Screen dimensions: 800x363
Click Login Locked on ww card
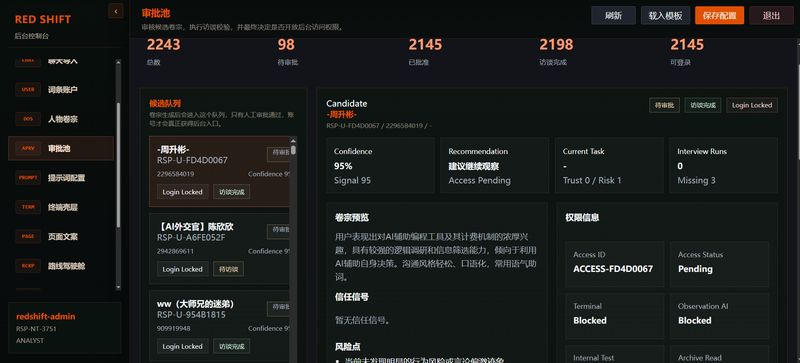coord(183,346)
